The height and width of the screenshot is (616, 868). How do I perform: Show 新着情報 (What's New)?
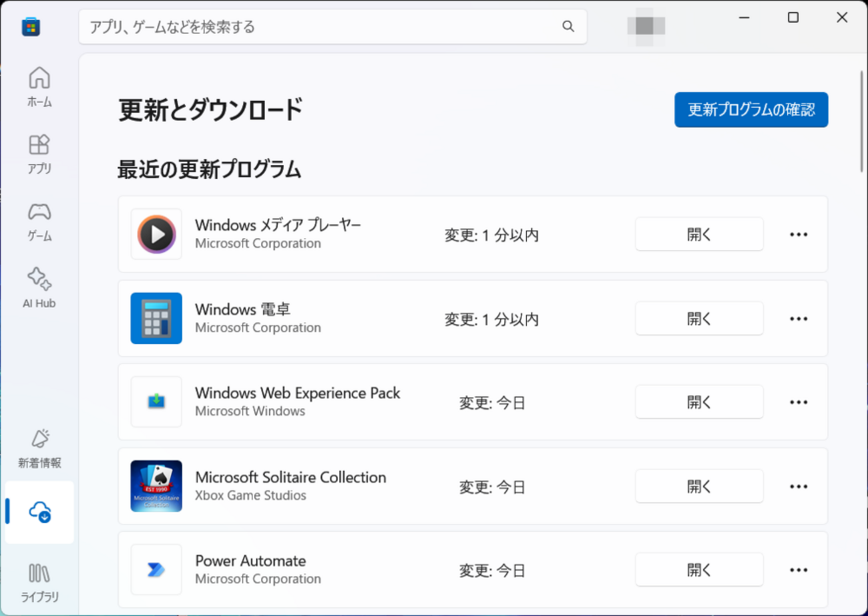pyautogui.click(x=39, y=448)
